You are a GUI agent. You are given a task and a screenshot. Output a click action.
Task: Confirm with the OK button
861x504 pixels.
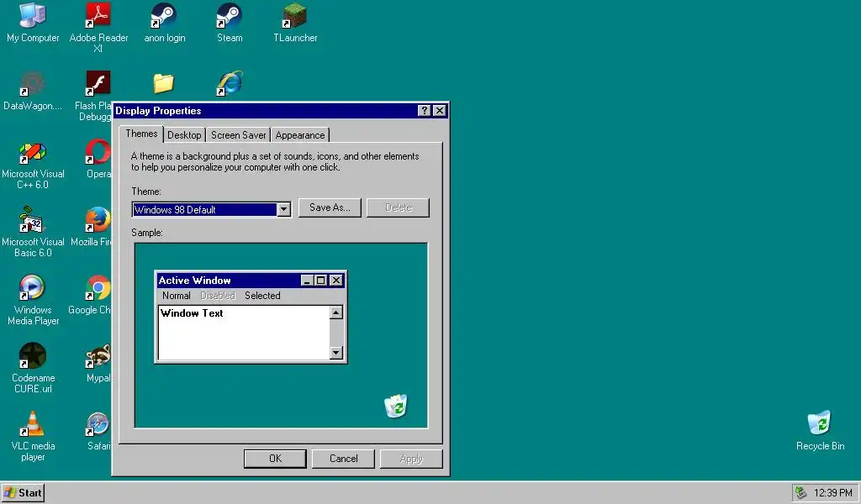click(275, 459)
